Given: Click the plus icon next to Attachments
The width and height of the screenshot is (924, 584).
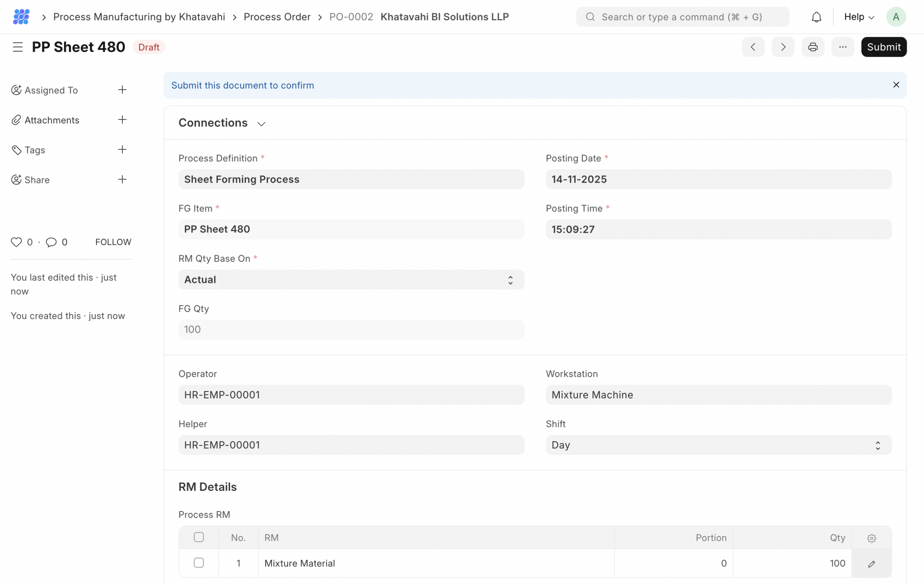Looking at the screenshot, I should [x=122, y=120].
